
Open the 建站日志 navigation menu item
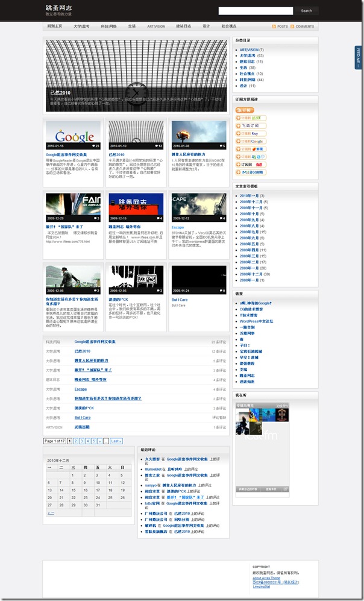(x=184, y=26)
